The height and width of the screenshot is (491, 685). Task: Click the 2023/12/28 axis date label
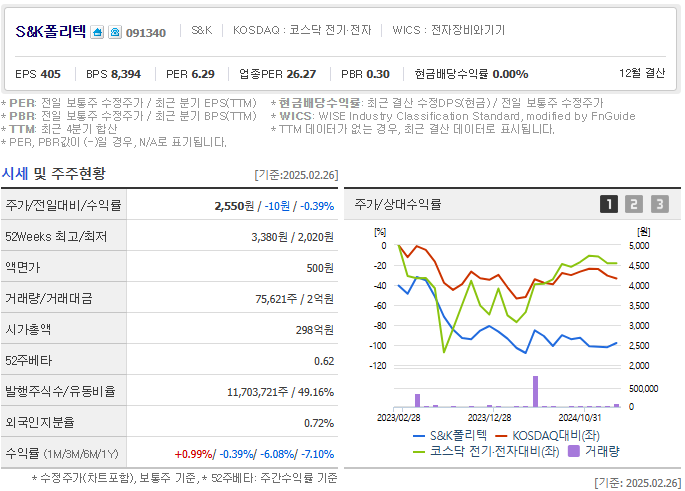tap(489, 418)
